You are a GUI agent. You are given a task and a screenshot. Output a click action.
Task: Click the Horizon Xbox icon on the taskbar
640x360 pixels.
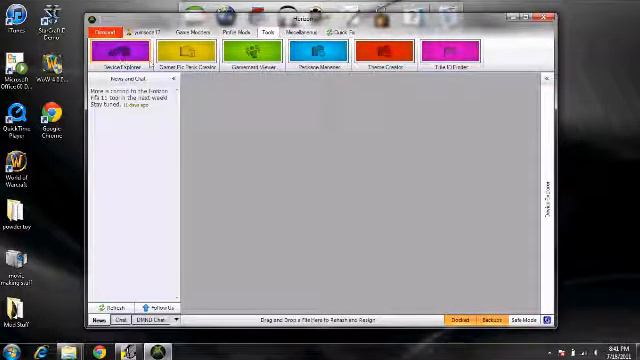[x=158, y=352]
